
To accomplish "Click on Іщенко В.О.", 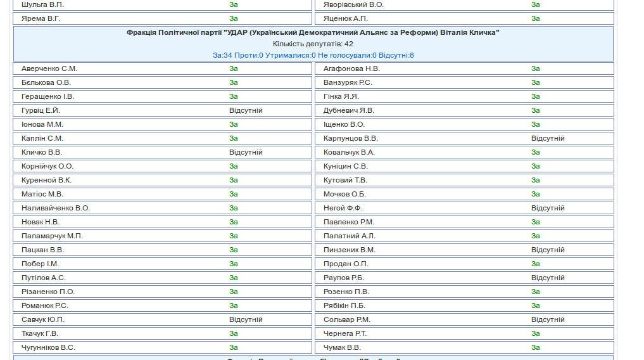I will coord(344,124).
